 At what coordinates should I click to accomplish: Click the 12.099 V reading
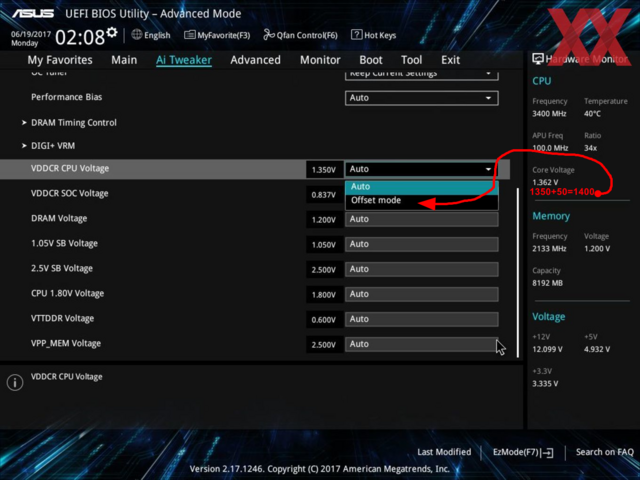click(547, 349)
